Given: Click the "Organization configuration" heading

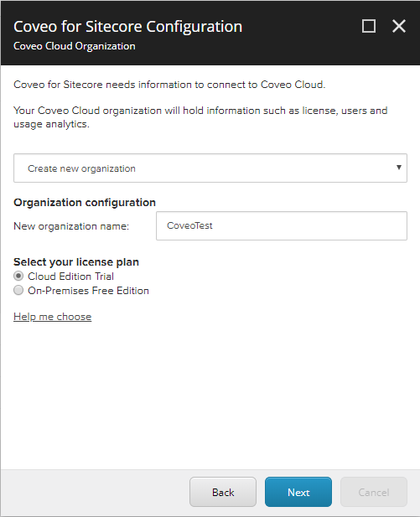Looking at the screenshot, I should coord(85,203).
